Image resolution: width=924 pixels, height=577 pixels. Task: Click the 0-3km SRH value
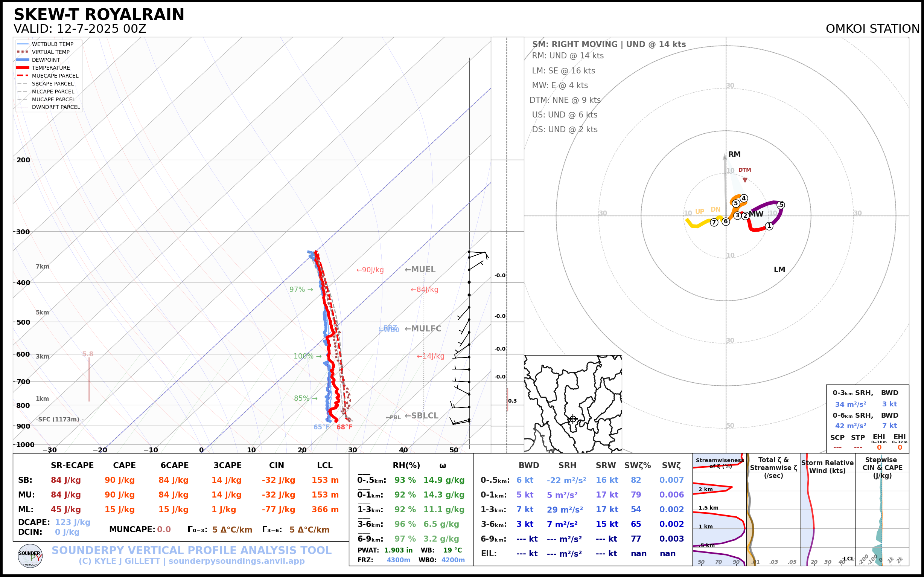coord(850,404)
